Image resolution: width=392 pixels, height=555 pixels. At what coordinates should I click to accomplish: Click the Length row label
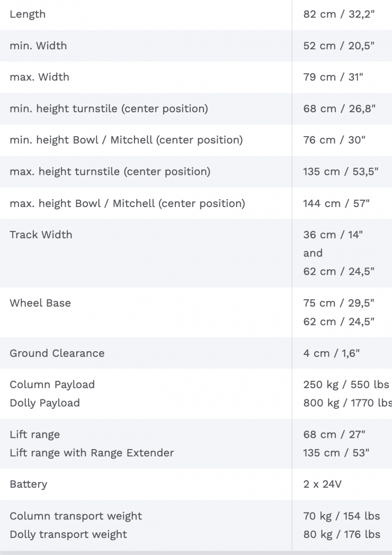click(28, 14)
